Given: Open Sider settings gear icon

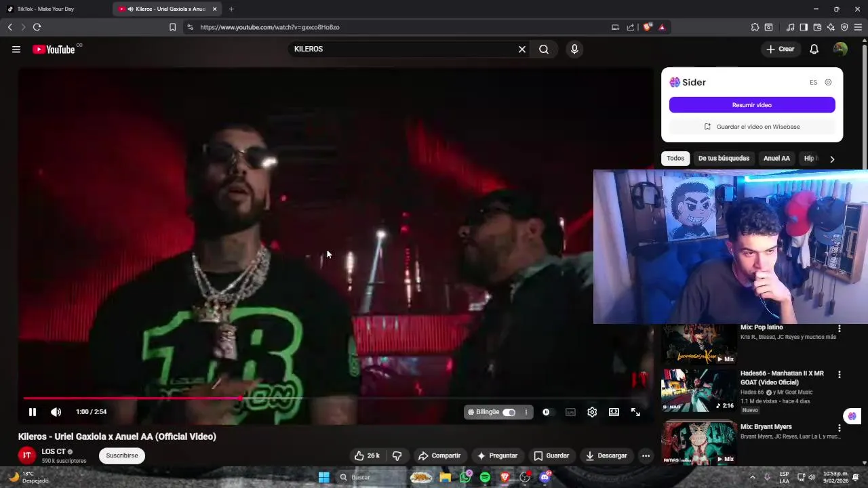Looking at the screenshot, I should click(x=828, y=82).
